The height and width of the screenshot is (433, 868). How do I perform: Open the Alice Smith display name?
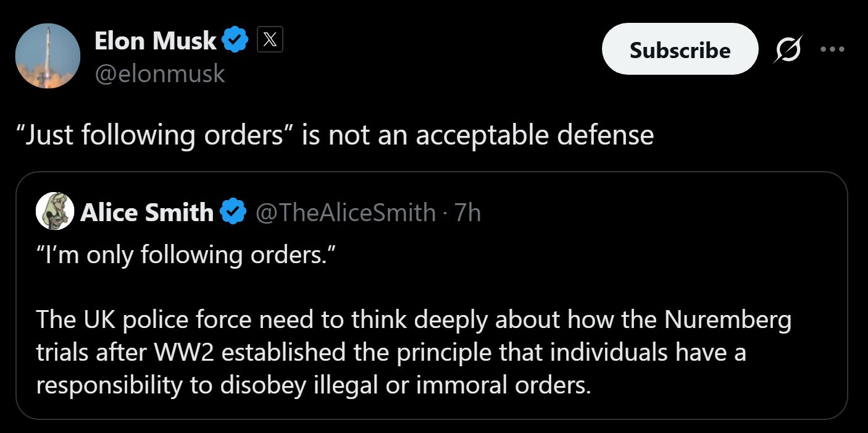[146, 212]
